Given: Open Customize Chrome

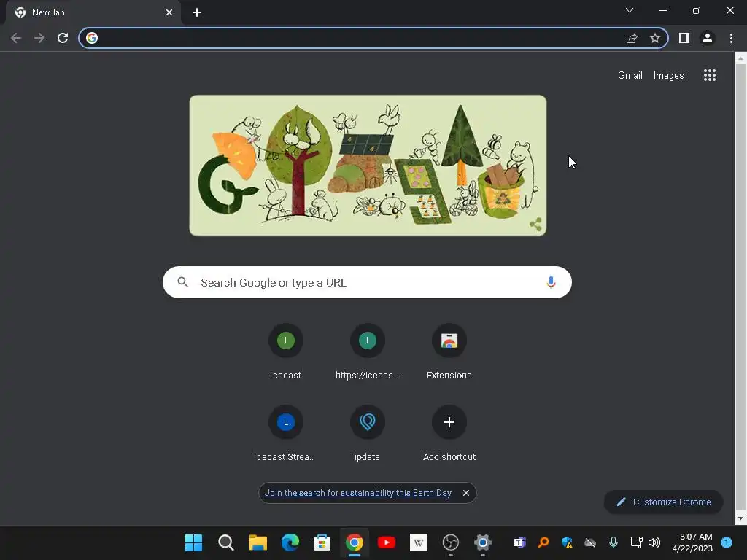Looking at the screenshot, I should (664, 502).
